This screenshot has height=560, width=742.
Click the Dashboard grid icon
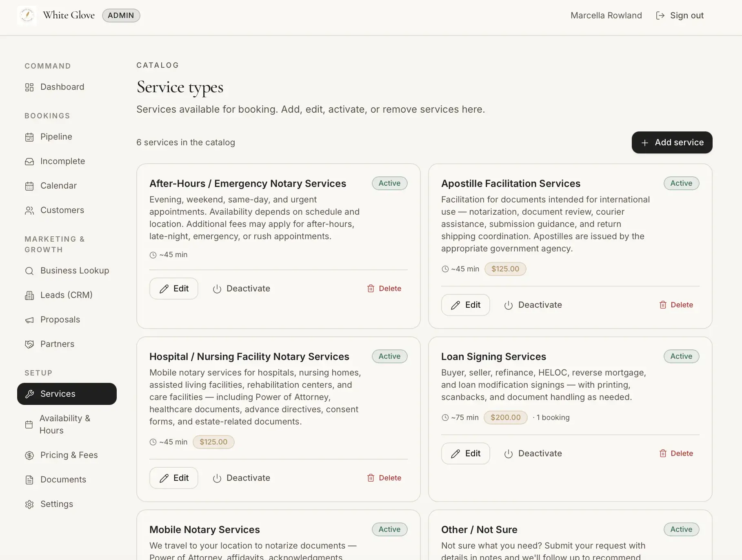coord(29,87)
